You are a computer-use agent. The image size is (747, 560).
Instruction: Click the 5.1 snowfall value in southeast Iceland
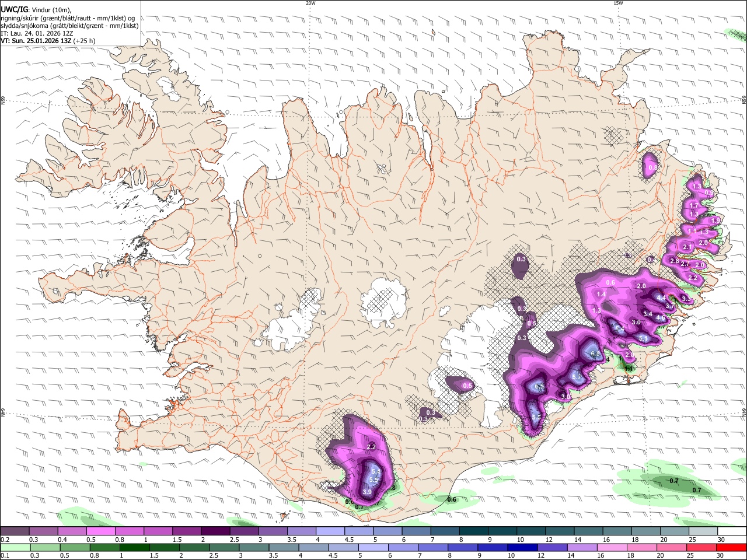(644, 338)
